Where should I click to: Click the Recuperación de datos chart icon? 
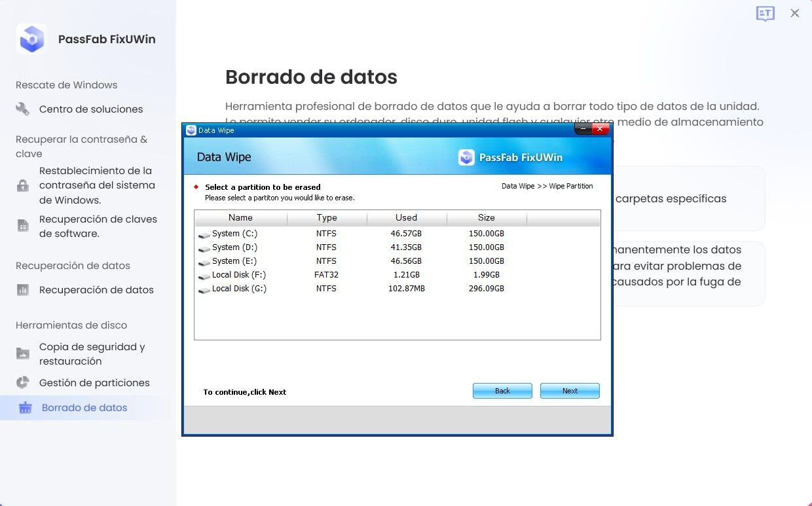pyautogui.click(x=23, y=290)
